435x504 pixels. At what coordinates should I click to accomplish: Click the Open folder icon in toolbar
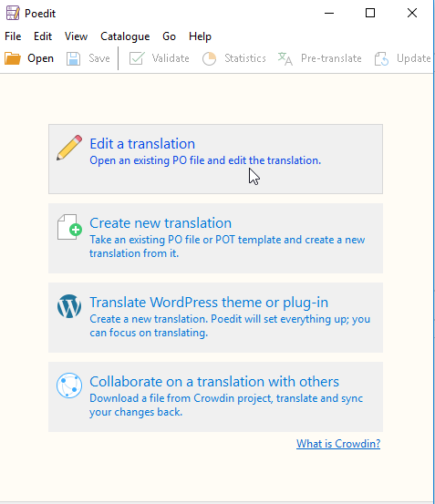click(x=13, y=58)
